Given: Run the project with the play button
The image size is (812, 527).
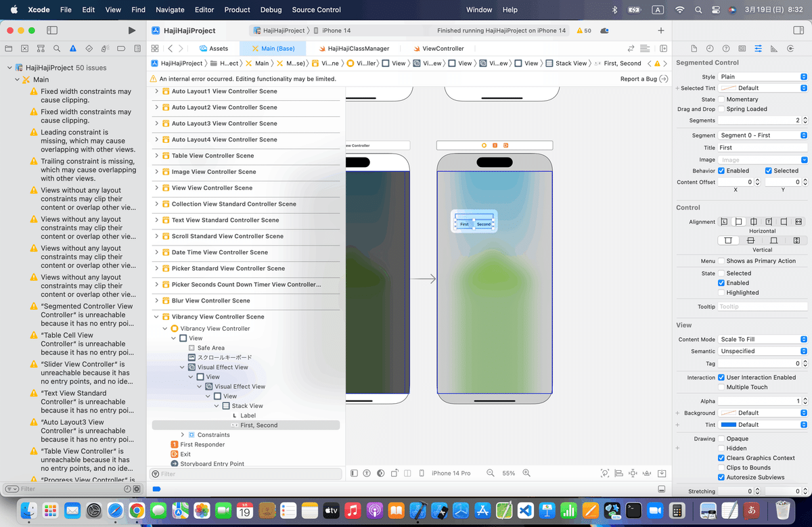Looking at the screenshot, I should click(x=131, y=30).
